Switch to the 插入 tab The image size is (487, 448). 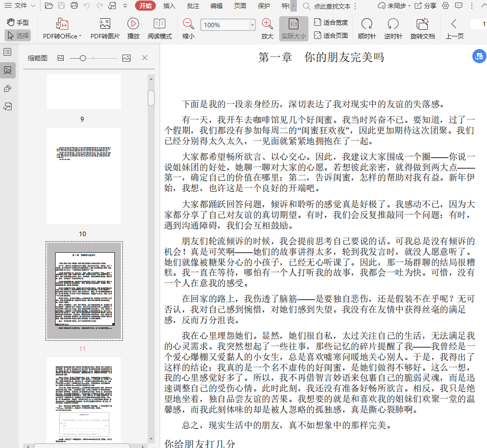169,6
